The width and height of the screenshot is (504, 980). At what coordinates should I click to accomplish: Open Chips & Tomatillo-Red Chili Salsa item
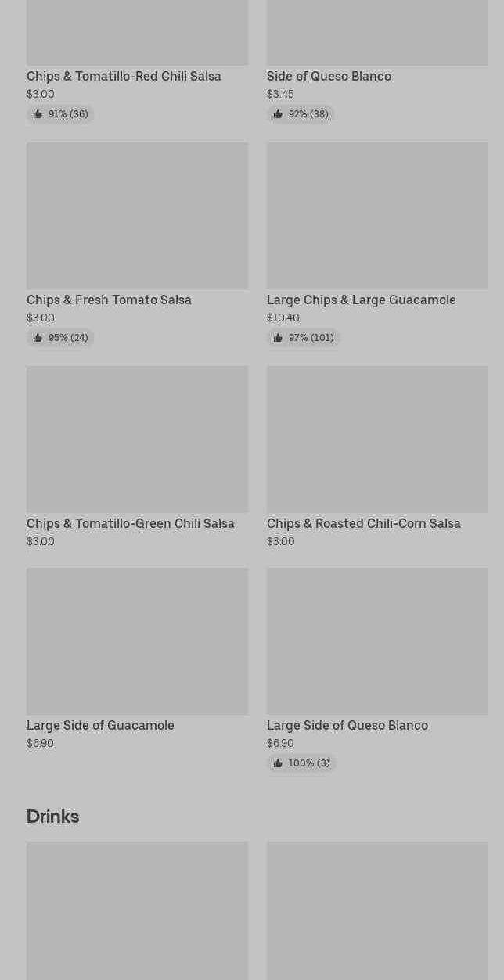pos(124,77)
